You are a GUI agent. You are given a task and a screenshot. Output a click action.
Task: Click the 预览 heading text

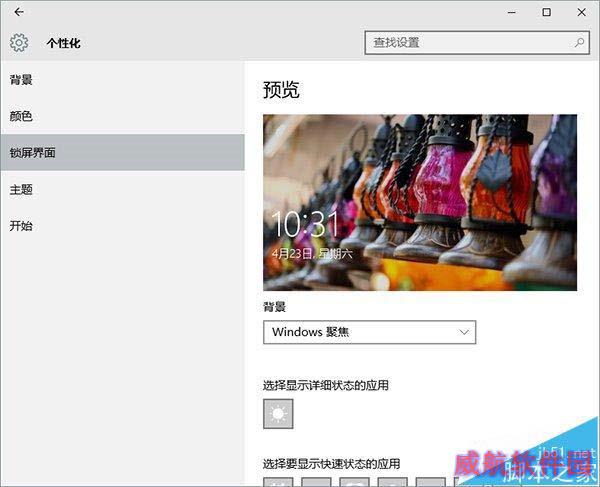(x=281, y=90)
